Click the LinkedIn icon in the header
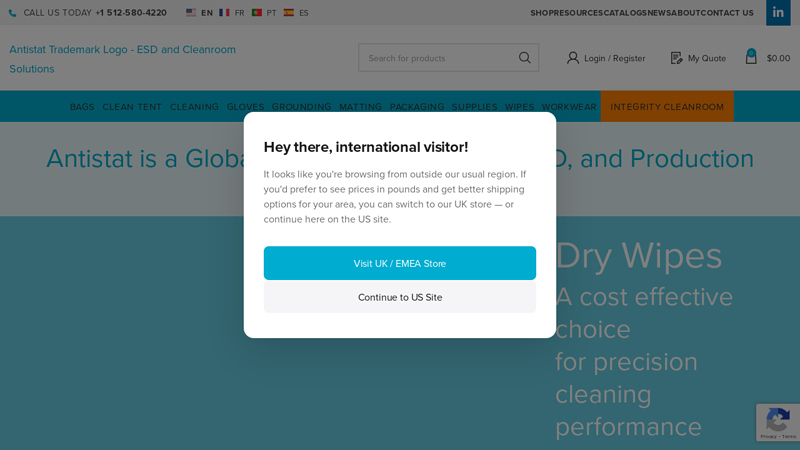Image resolution: width=800 pixels, height=450 pixels. 778,13
